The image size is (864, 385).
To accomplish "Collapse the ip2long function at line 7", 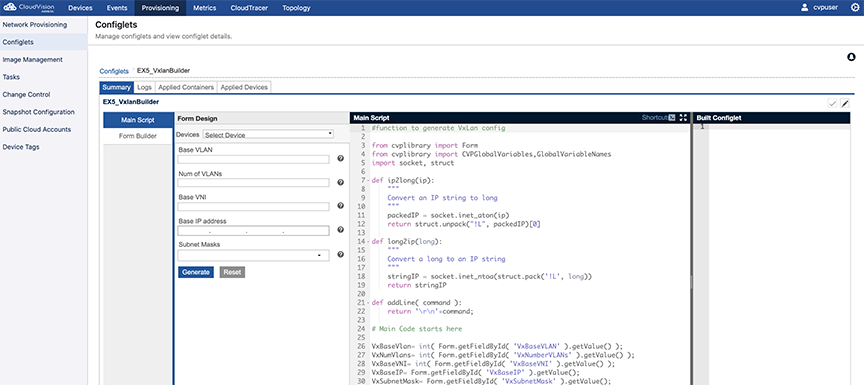I will click(x=368, y=181).
